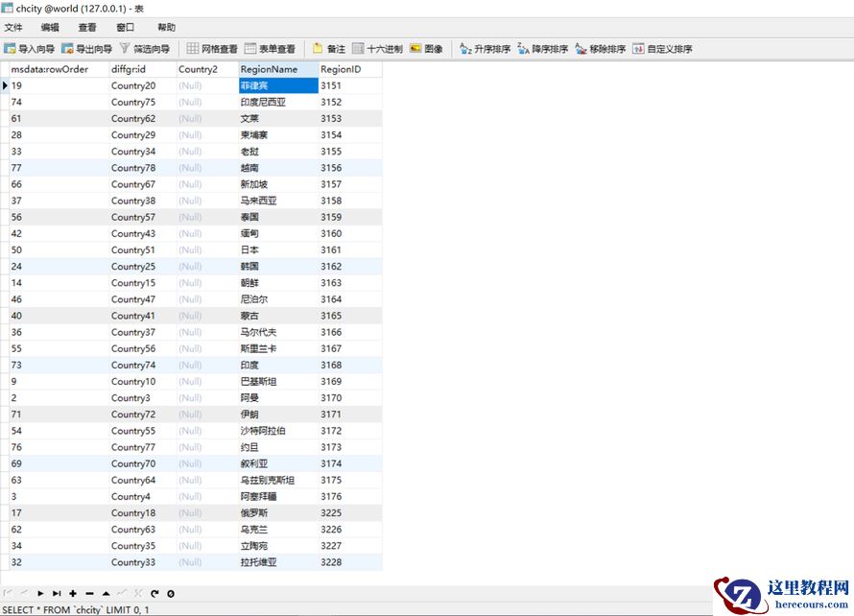Viewport: 854px width, 616px height.
Task: Click the 马来西亚 region name cell
Action: (x=278, y=201)
